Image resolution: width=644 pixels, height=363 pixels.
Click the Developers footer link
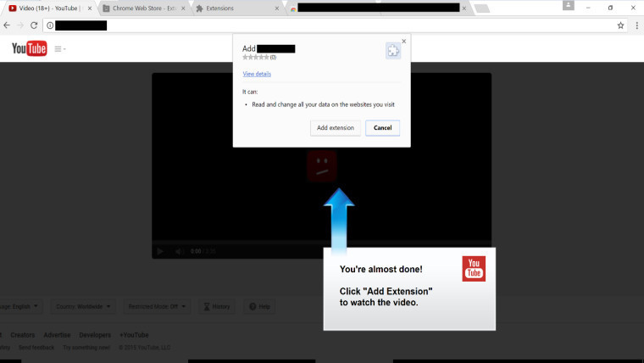click(x=95, y=335)
